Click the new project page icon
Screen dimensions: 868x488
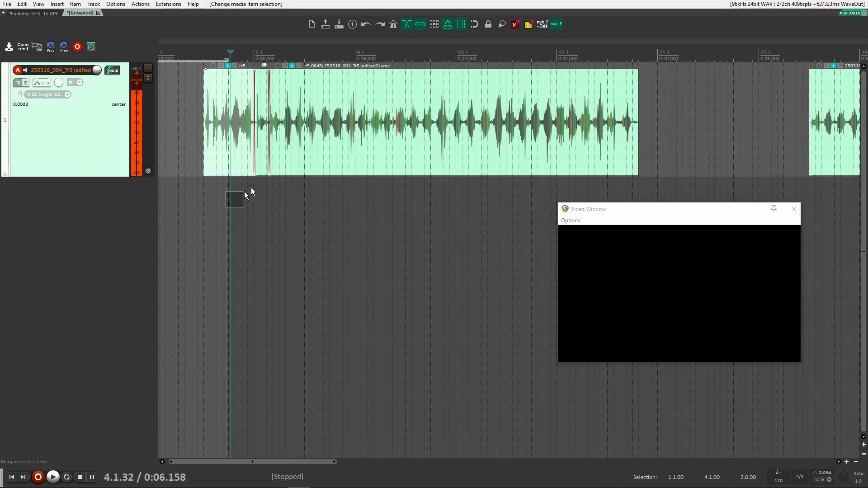(x=311, y=24)
